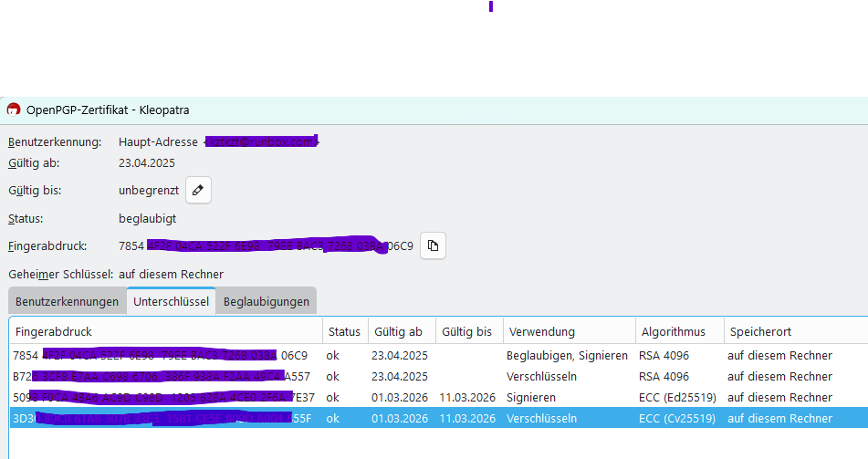
Task: Click the Speicherort column header
Action: pos(796,331)
